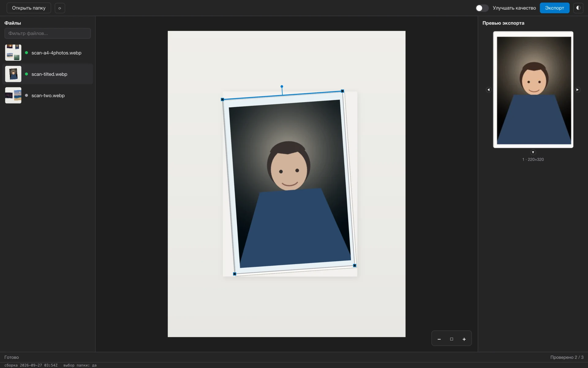Open the folder with the Открыть папку button
This screenshot has height=368, width=588.
click(x=29, y=8)
